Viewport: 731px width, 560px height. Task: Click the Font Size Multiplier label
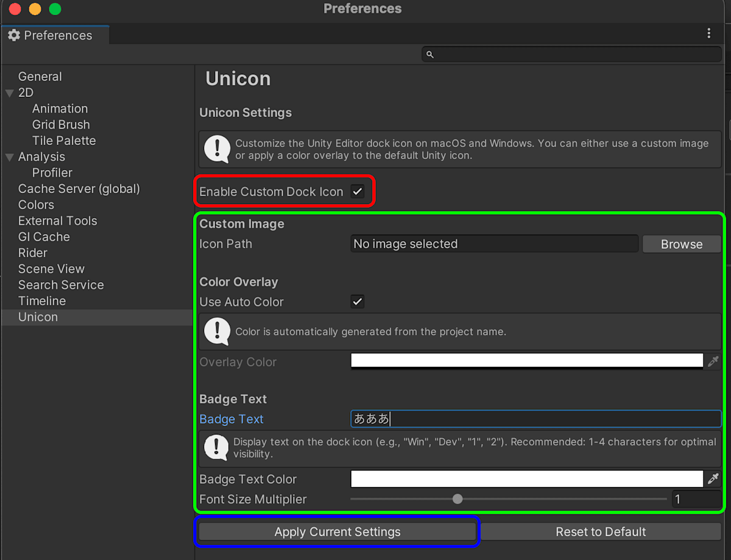253,499
